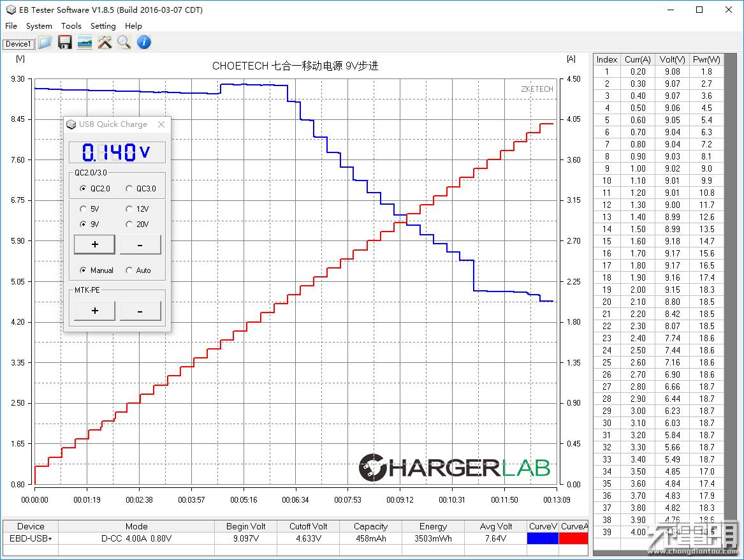Click the Avg Volt value 7.64V
Screen dimensions: 744x560
(495, 538)
